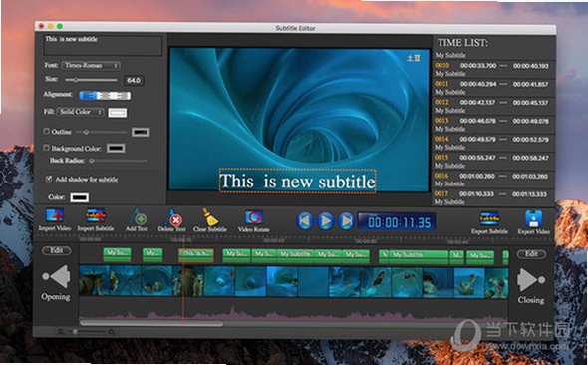The image size is (588, 365).
Task: Click the Clear Subtitle broom icon
Action: [210, 216]
